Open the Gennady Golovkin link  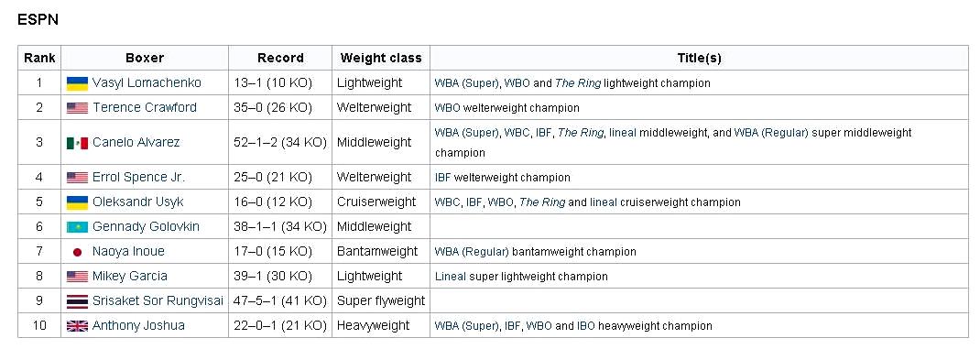[x=146, y=226]
